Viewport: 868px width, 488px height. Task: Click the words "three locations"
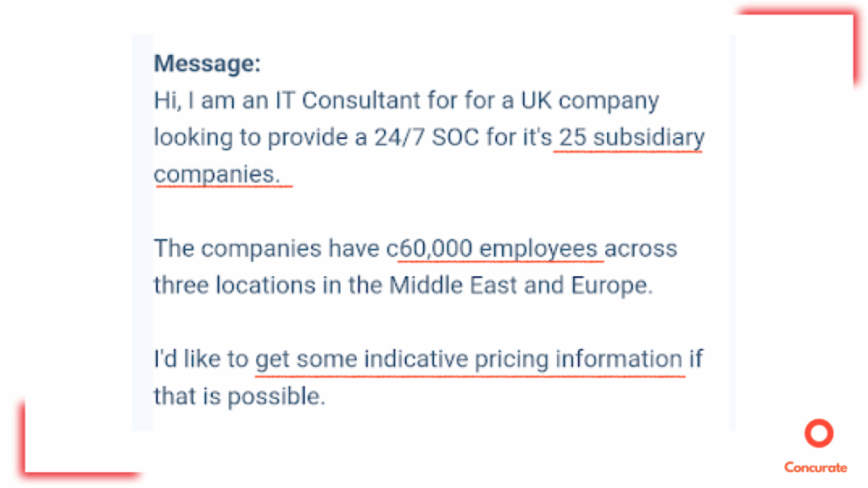(235, 286)
